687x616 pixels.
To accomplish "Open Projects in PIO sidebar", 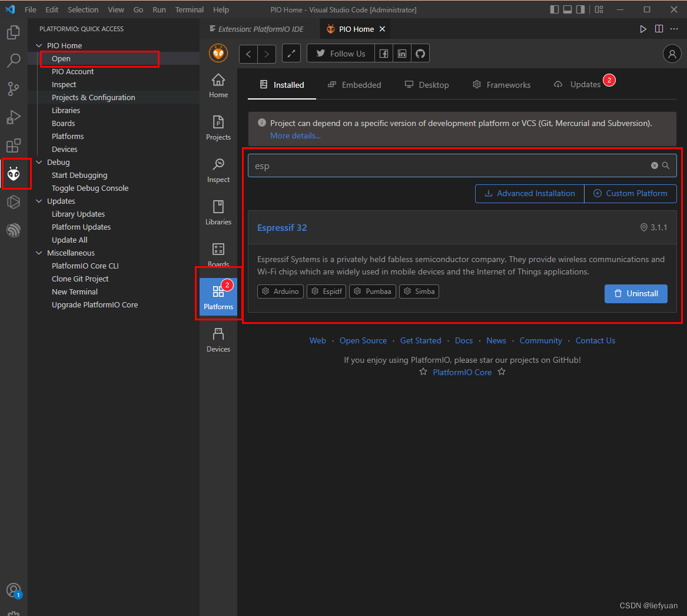I will coord(218,128).
